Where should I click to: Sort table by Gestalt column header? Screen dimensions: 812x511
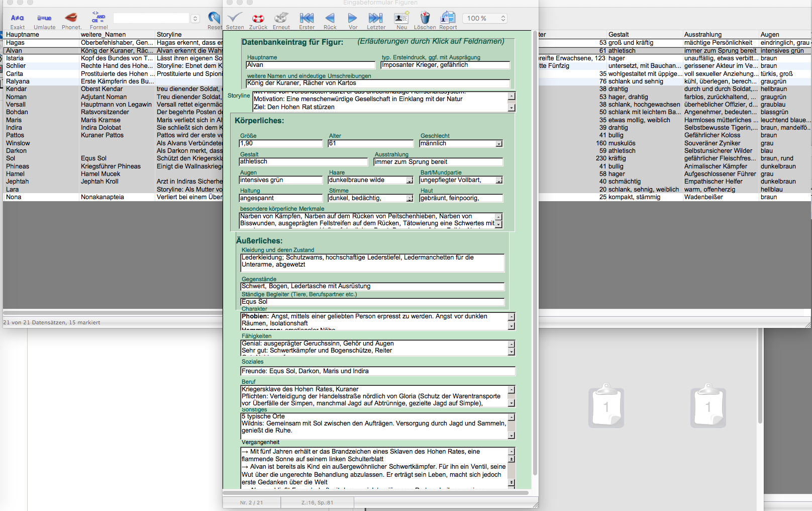pos(645,35)
